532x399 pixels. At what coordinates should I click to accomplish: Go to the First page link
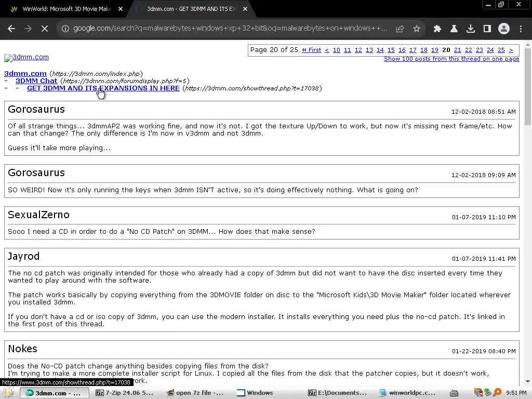point(312,50)
